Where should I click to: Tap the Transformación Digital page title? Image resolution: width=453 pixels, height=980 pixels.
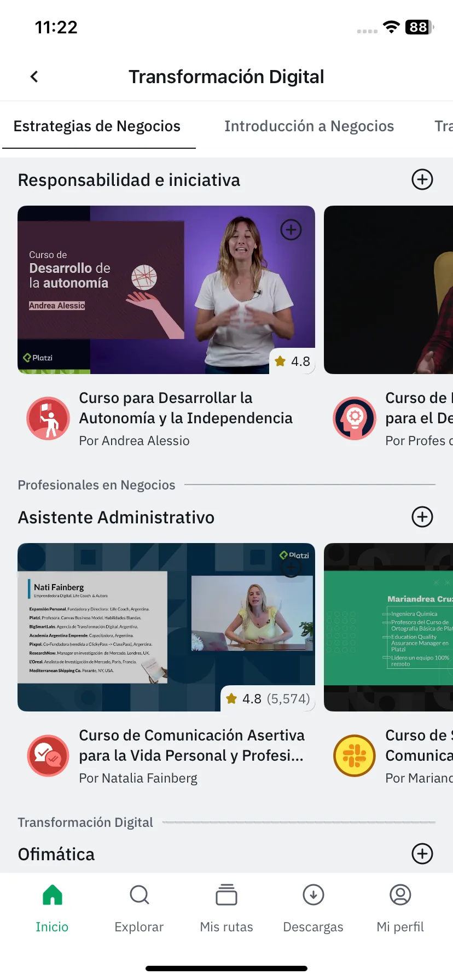[x=226, y=77]
